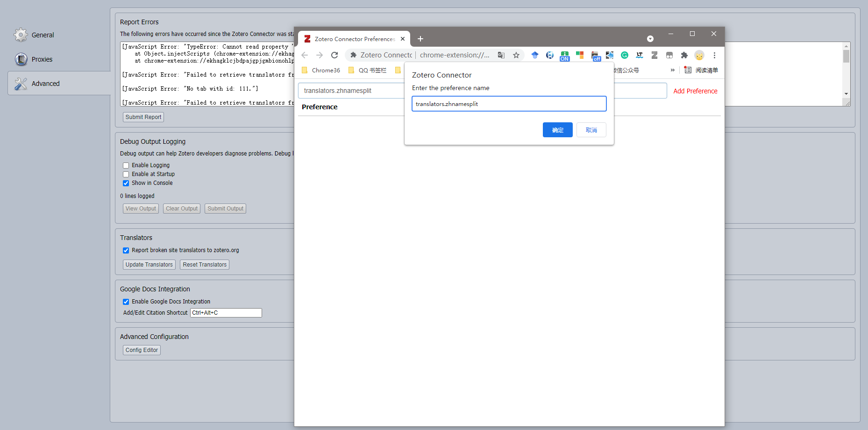Click the Clear Output button

coord(182,209)
